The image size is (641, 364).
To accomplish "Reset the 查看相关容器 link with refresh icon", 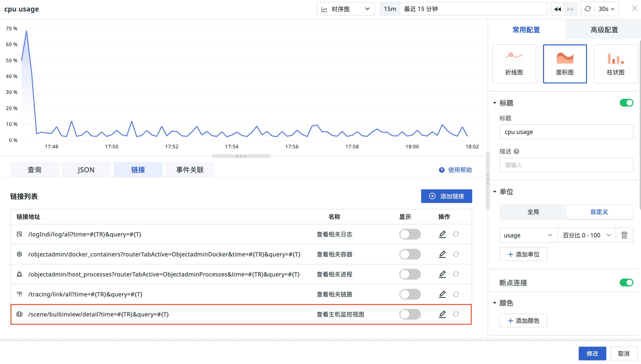I will (456, 254).
